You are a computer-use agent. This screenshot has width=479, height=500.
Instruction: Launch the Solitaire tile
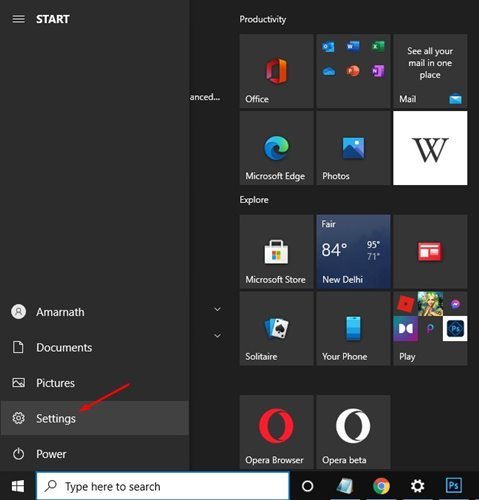coord(276,329)
